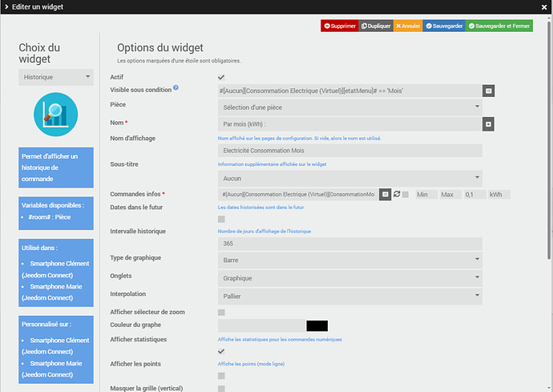This screenshot has width=553, height=392.
Task: Open the Type de graphique Barre dropdown
Action: coord(350,260)
